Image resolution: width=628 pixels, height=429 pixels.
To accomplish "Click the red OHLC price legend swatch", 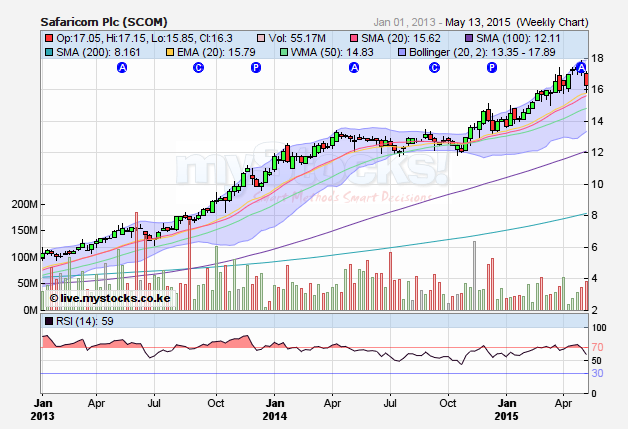I will 50,37.
